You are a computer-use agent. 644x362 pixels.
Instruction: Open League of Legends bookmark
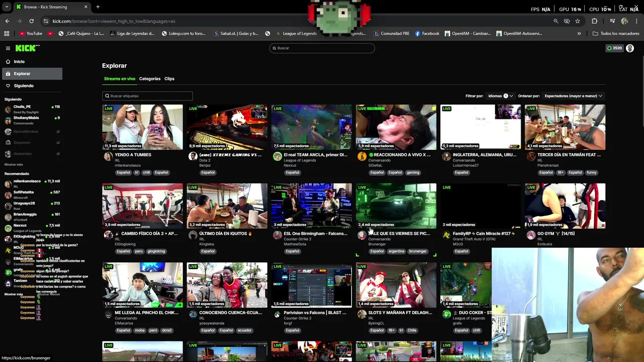coord(296,34)
